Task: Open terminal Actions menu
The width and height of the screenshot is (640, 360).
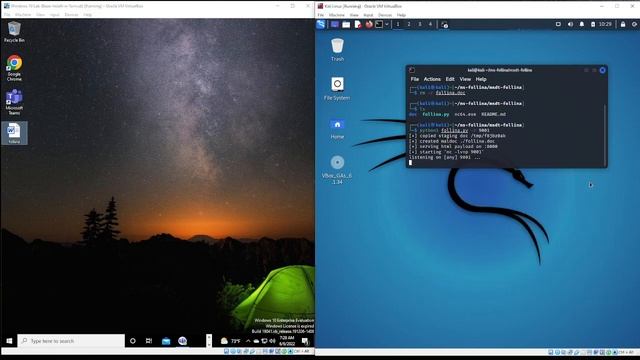Action: 432,79
